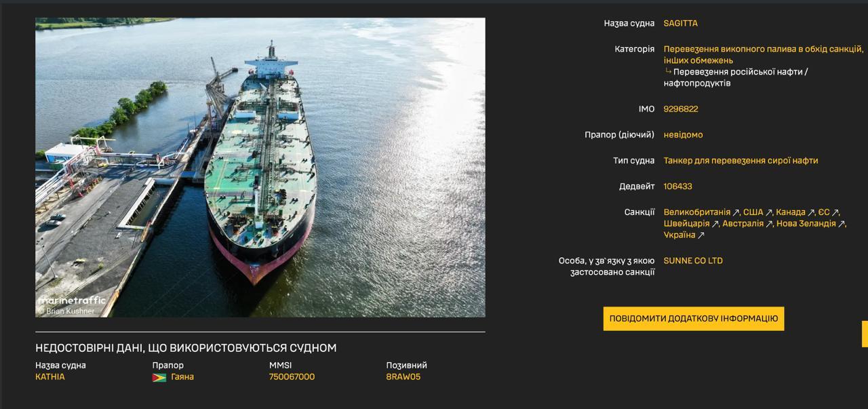
Task: Click the yellow tab at right edge
Action: (865, 334)
